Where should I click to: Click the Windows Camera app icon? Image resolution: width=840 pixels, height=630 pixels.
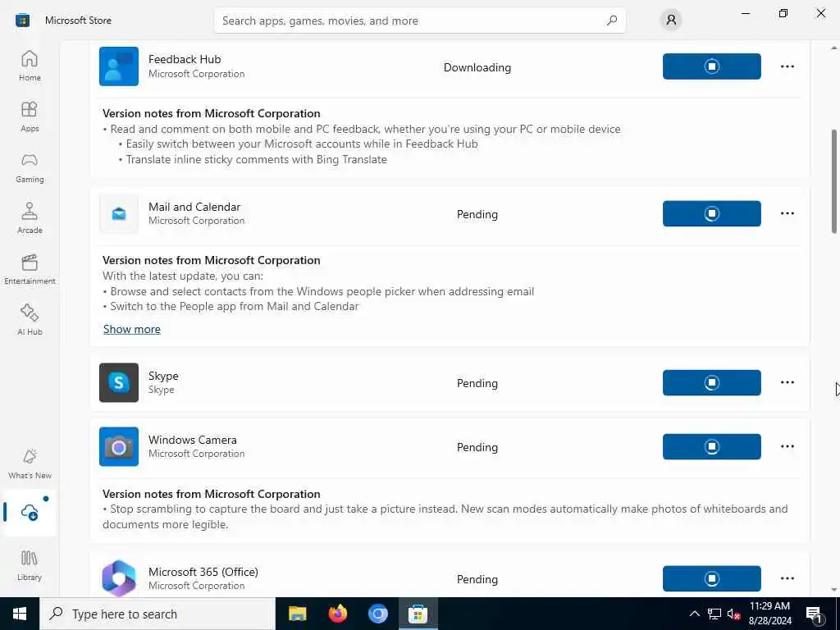(119, 447)
